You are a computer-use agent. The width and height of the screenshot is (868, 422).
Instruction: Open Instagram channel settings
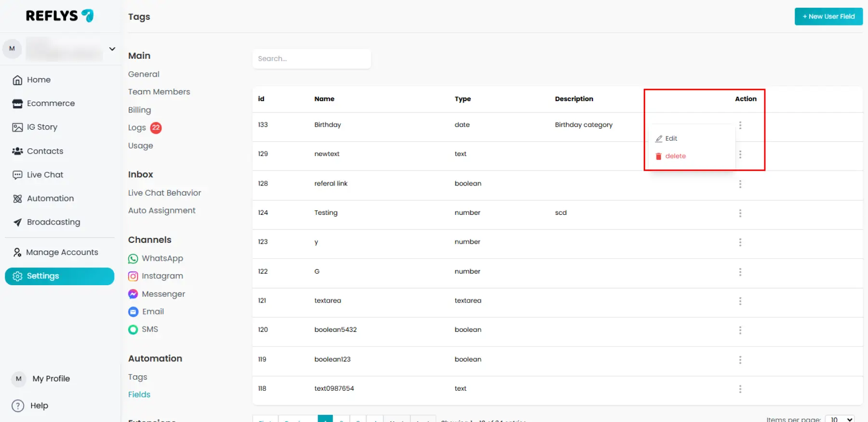tap(162, 276)
